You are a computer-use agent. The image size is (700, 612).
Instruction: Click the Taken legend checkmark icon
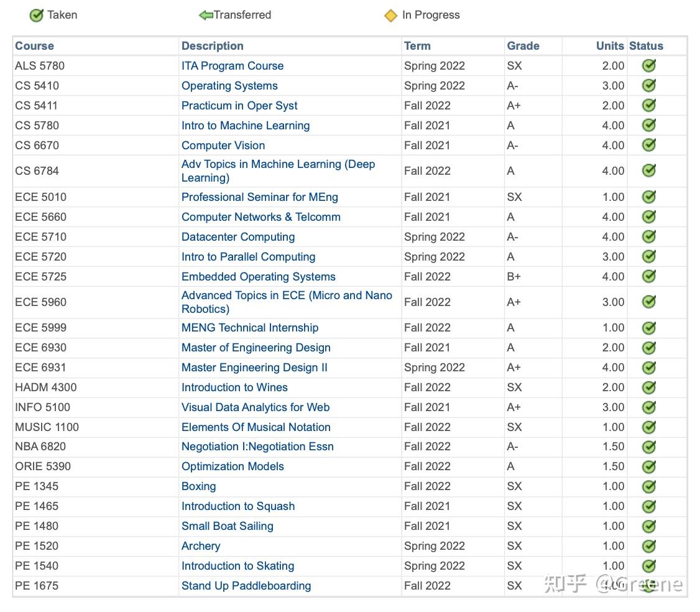pyautogui.click(x=36, y=16)
